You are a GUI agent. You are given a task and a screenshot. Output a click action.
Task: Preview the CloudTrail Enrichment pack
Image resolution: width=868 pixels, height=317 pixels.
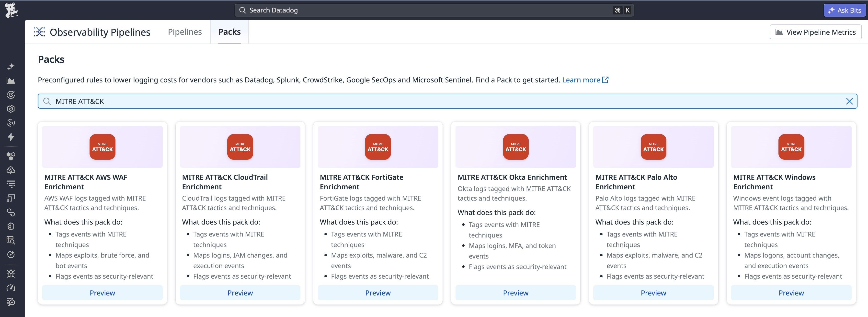tap(240, 293)
